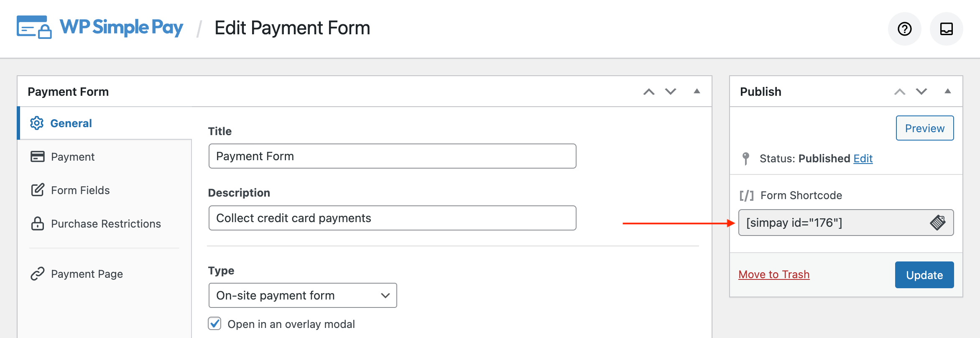
Task: Click the inbox notifications icon top right
Action: coord(946,28)
